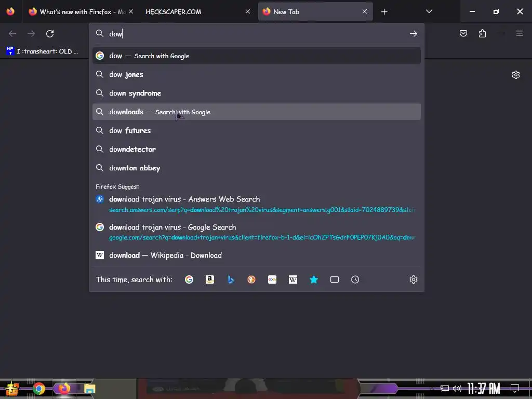The height and width of the screenshot is (399, 532).
Task: Open Save to Pocket icon
Action: 463,33
